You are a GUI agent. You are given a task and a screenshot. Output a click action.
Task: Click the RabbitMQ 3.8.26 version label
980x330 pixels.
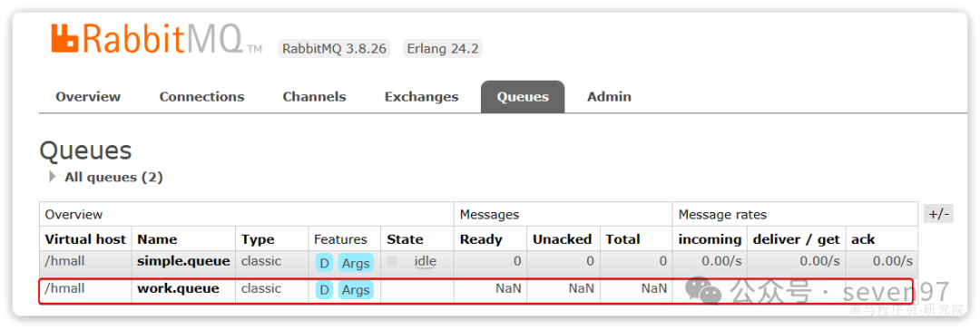334,49
